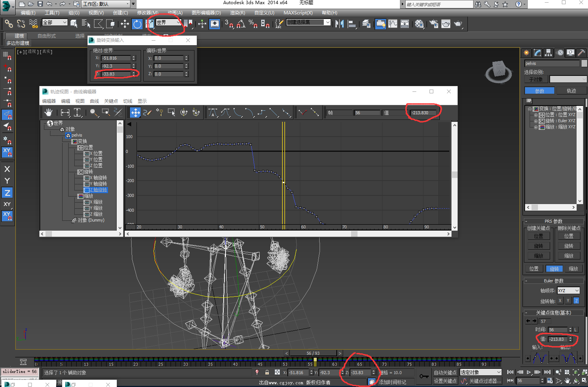This screenshot has height=387, width=588.
Task: Open the Utilities hammer panel tab
Action: pyautogui.click(x=581, y=53)
